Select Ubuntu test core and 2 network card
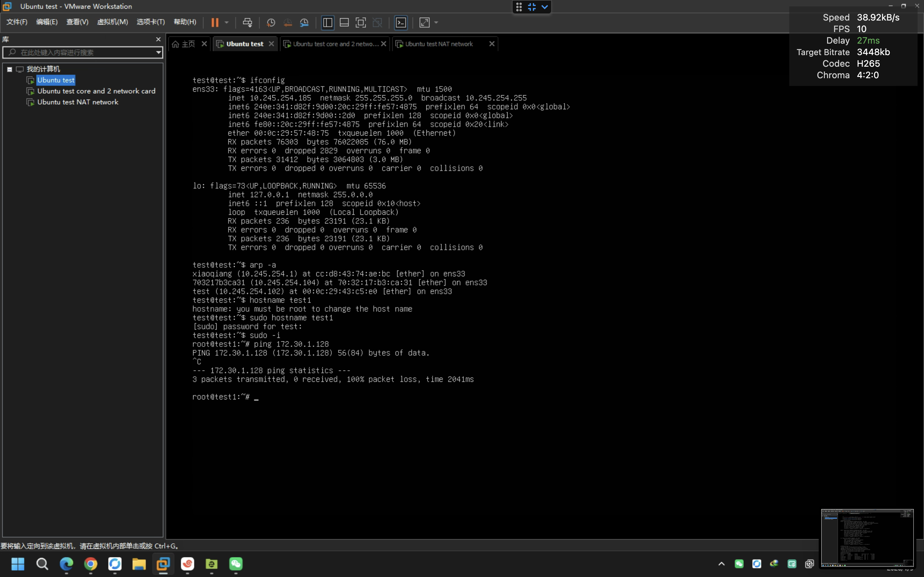This screenshot has height=577, width=924. [96, 91]
